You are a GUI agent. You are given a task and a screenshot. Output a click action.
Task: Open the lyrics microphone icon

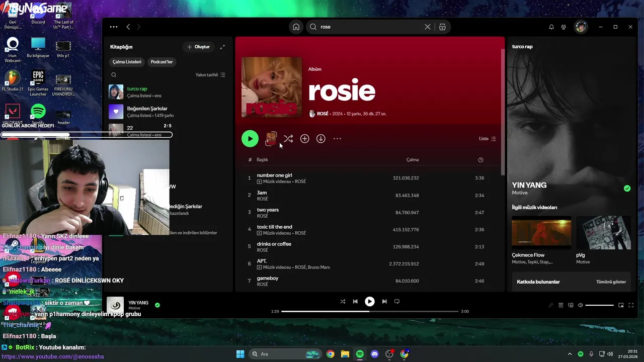pyautogui.click(x=551, y=305)
